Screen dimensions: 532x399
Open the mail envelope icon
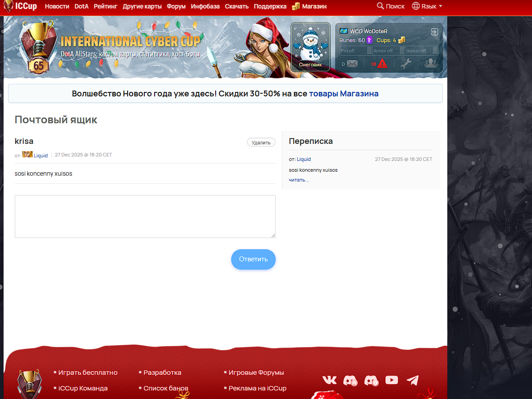pyautogui.click(x=352, y=64)
